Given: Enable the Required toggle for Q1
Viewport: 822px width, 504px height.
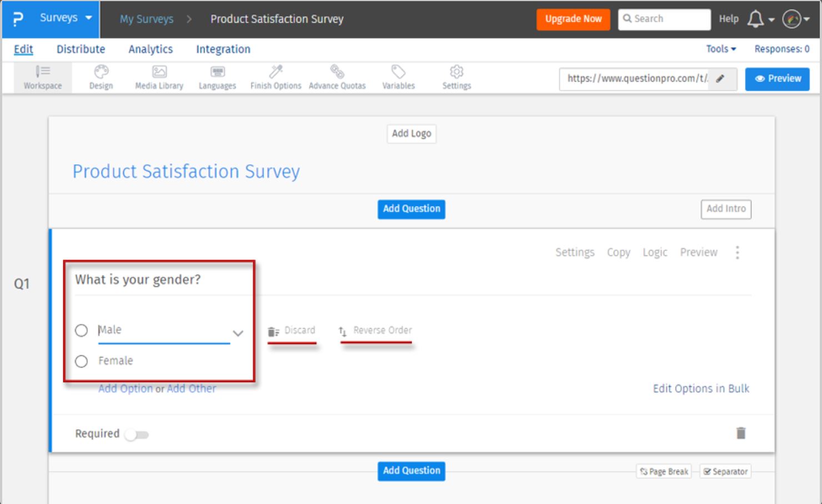Looking at the screenshot, I should (138, 435).
